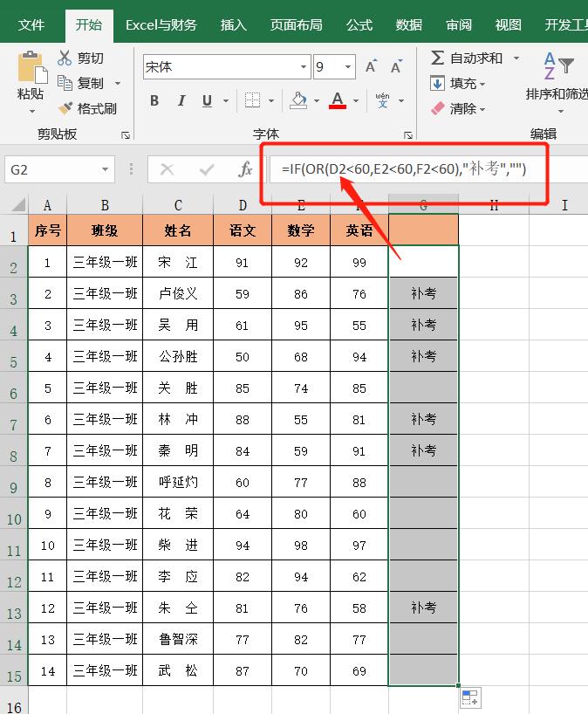Click inside the formula bar text
This screenshot has width=588, height=714.
[404, 169]
